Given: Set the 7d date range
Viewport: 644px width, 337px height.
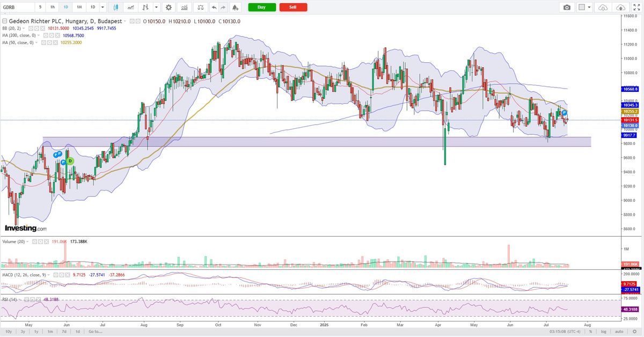Looking at the screenshot, I should click(64, 332).
